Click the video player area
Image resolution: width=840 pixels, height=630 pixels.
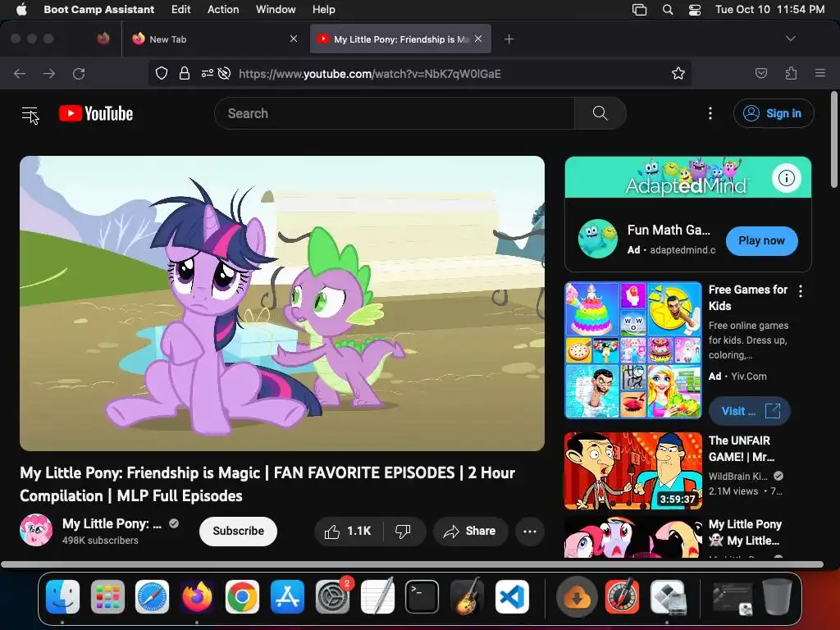click(282, 304)
